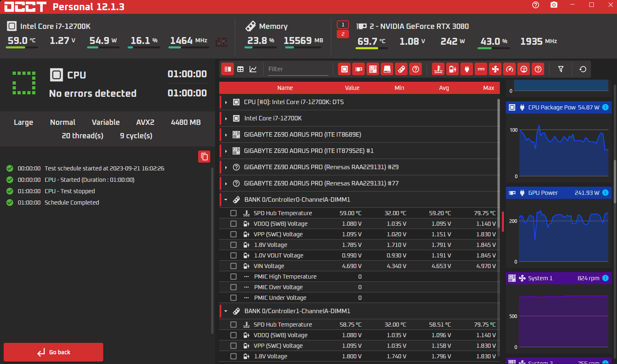
Task: Switch to the graph view icon
Action: click(x=253, y=69)
